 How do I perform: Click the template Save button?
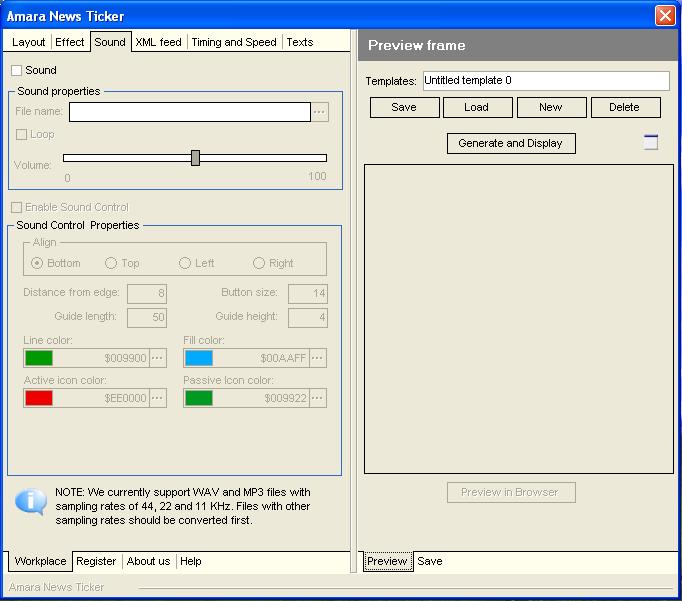pos(404,107)
